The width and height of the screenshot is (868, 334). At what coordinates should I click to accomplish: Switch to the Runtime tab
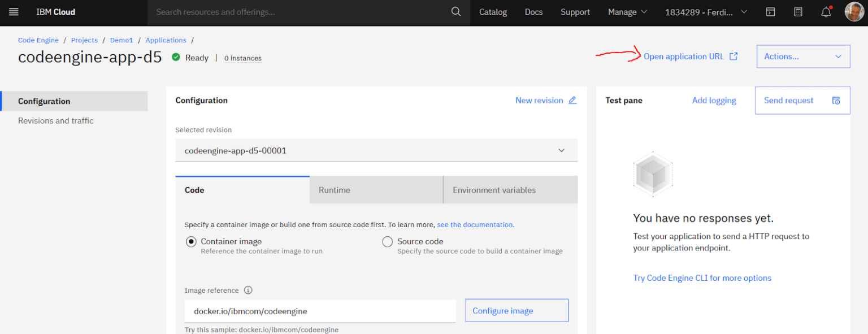(x=376, y=190)
